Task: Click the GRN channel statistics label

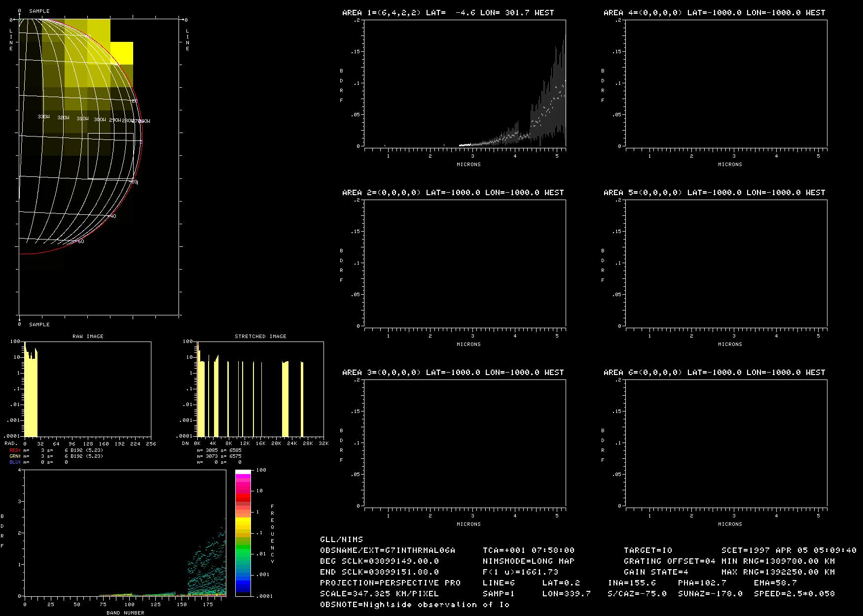Action: 15,456
